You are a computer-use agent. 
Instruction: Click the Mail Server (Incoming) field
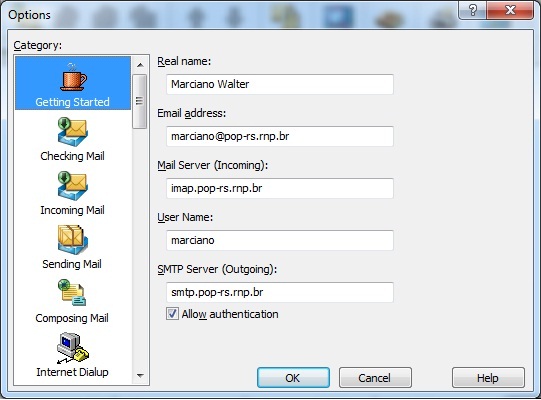pos(280,188)
